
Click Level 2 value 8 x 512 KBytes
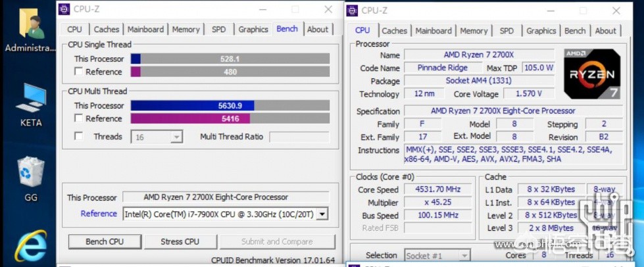coord(551,215)
